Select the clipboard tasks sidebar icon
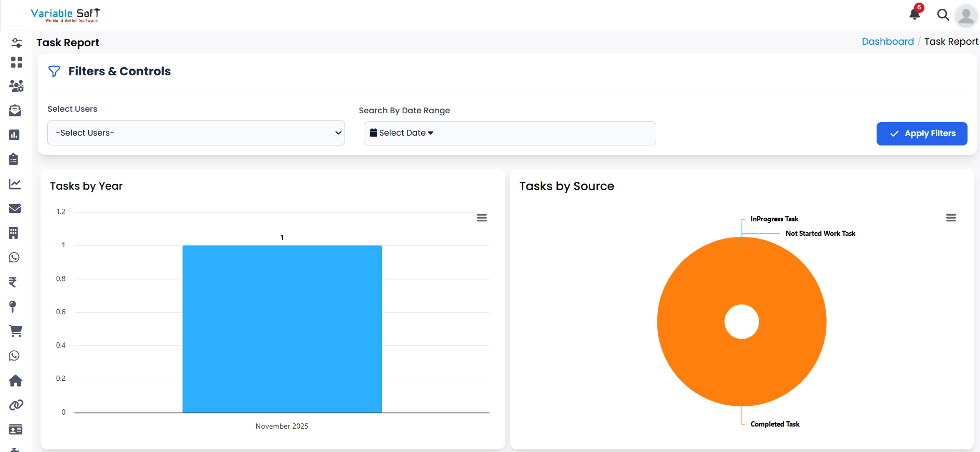 coord(14,159)
